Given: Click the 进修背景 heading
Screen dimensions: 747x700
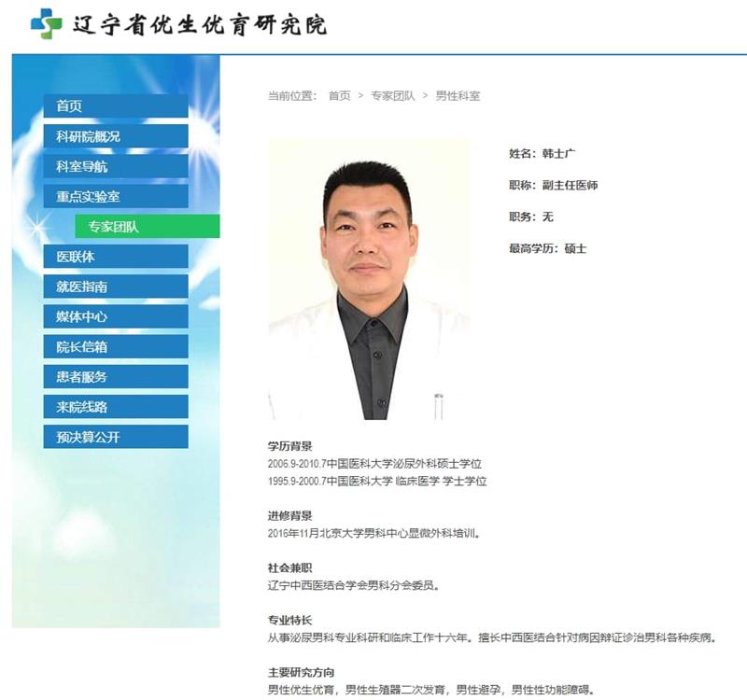Looking at the screenshot, I should pyautogui.click(x=290, y=516).
